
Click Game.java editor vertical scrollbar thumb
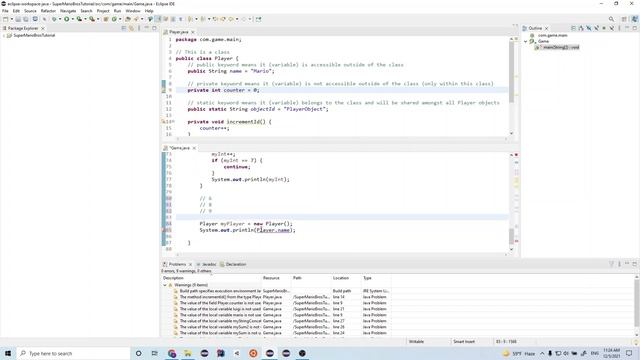(x=511, y=236)
